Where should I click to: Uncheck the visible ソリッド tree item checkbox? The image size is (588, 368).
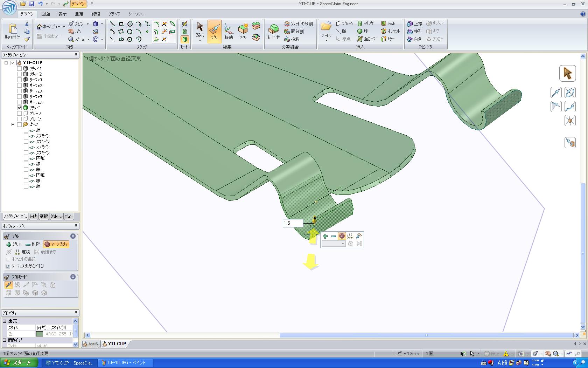click(x=20, y=108)
